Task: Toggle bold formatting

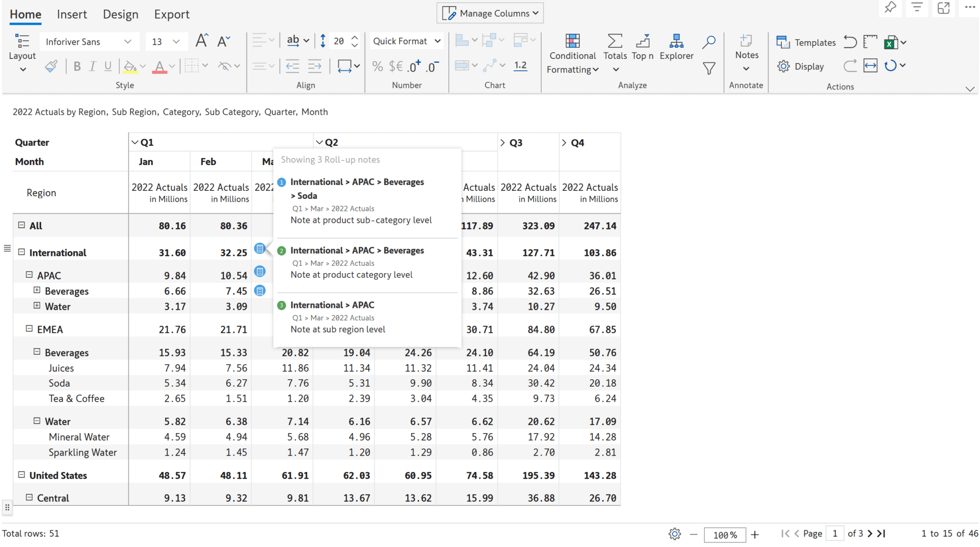Action: click(77, 66)
